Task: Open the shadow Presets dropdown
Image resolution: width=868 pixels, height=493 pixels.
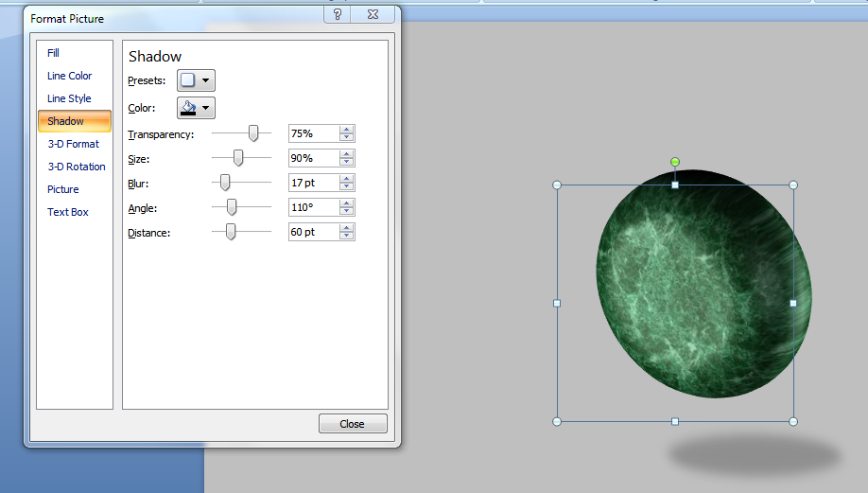Action: tap(196, 80)
